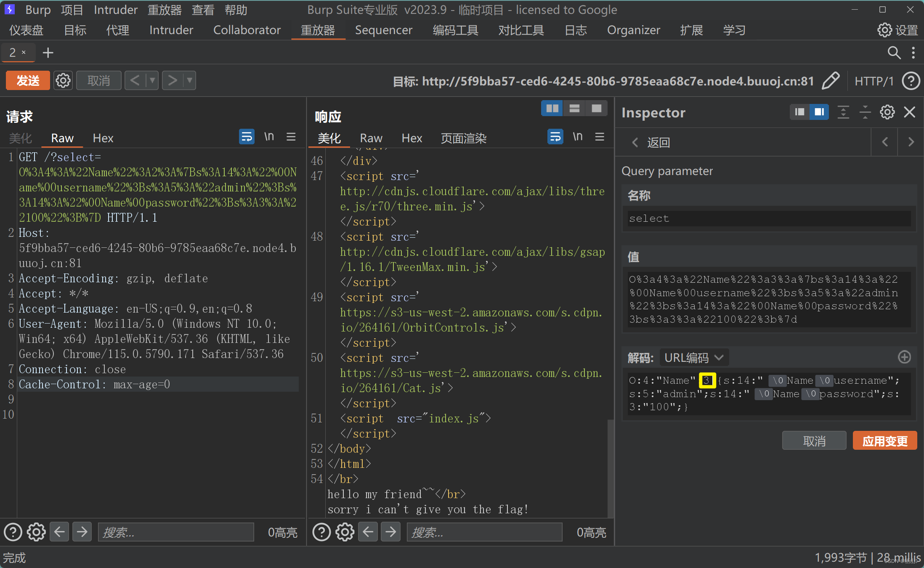This screenshot has height=568, width=924.
Task: Click 应用变更 apply changes button
Action: click(885, 441)
